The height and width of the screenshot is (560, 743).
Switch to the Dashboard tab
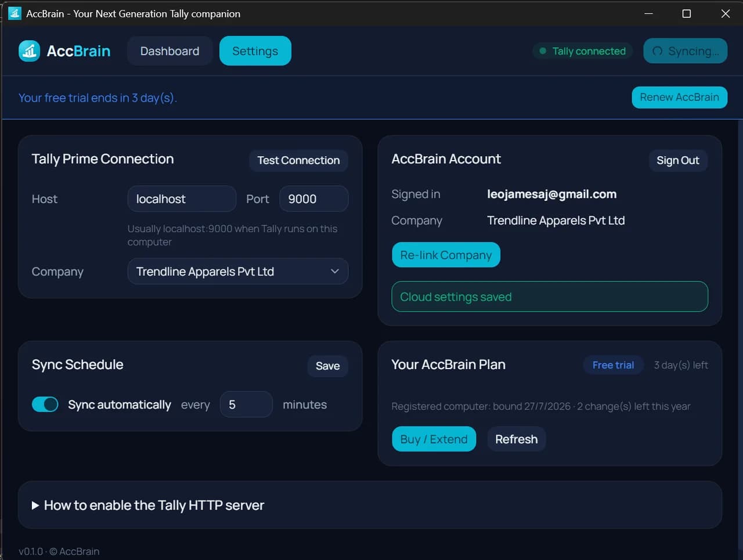[169, 51]
